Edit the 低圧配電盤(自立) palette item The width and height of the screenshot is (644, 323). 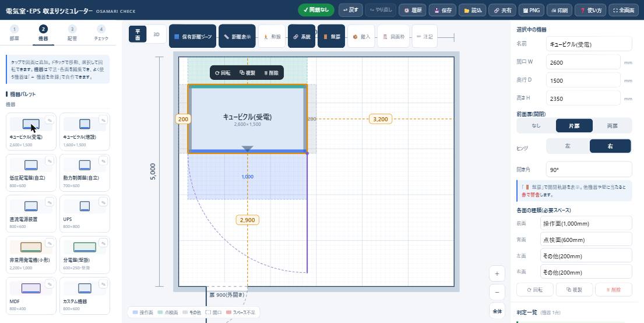[50, 161]
